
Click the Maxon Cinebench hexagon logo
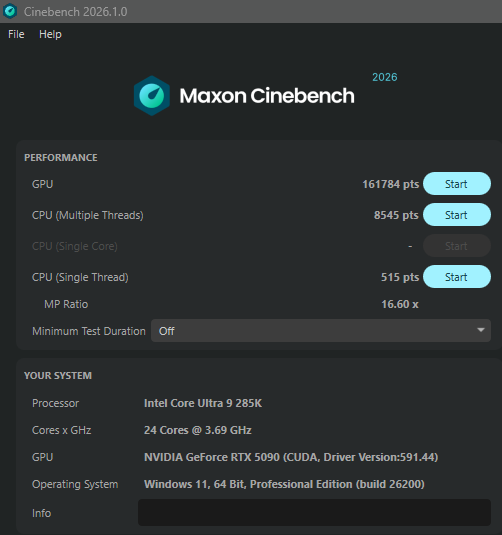click(152, 96)
